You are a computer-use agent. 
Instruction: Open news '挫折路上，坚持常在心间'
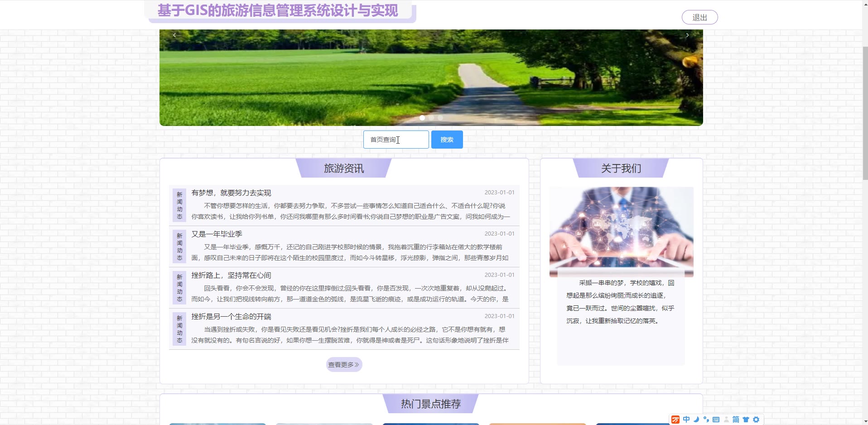(x=231, y=275)
